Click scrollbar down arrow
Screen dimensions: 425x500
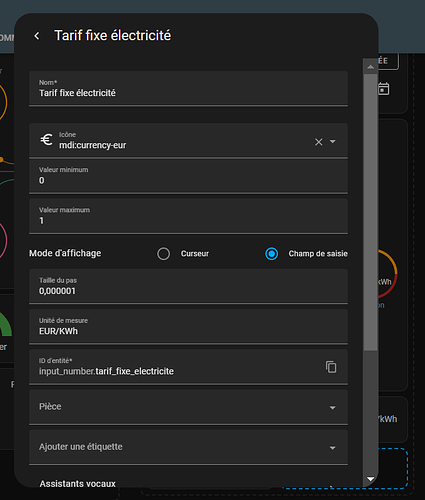point(370,479)
